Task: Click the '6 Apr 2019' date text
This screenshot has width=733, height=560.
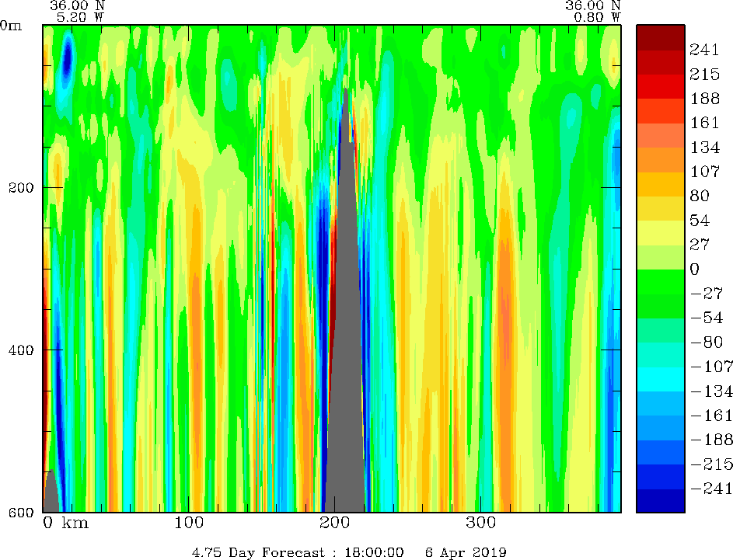Action: click(x=466, y=552)
